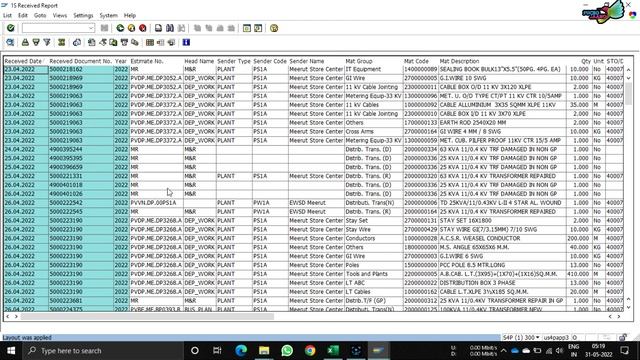Open WhatsApp from the taskbar

coord(287,351)
